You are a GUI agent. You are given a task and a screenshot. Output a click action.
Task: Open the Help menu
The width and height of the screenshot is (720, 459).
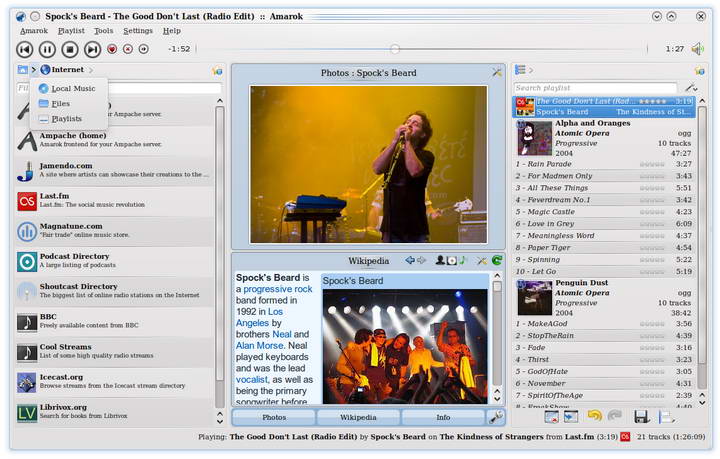click(171, 31)
